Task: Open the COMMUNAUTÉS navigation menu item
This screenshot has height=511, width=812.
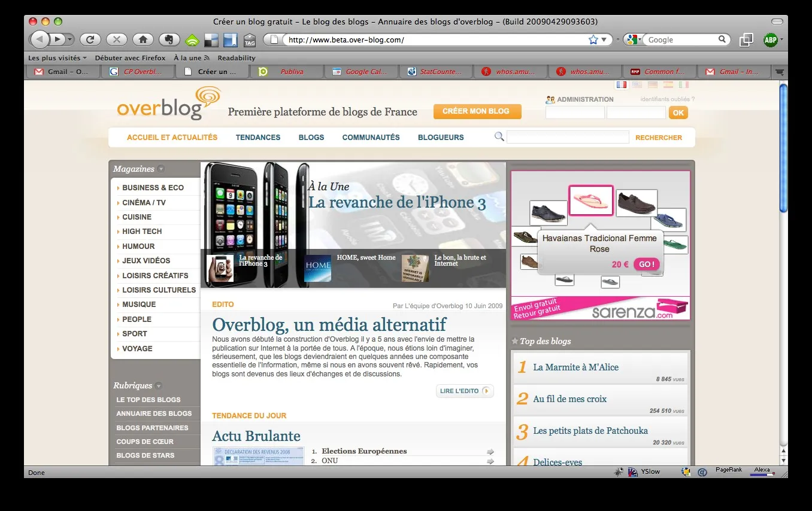Action: [371, 138]
